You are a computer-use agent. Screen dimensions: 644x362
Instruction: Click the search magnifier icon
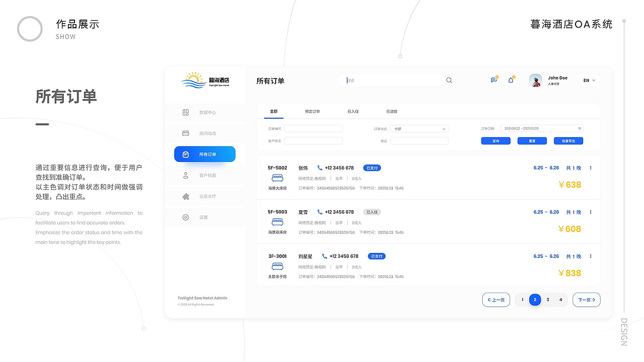coord(449,80)
